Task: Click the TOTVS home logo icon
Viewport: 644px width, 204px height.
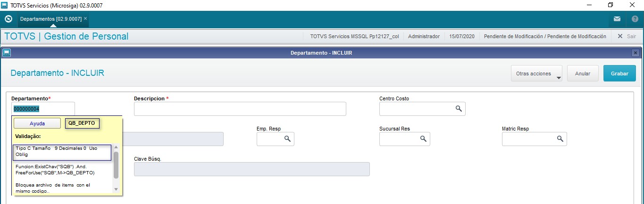Action: tap(8, 19)
